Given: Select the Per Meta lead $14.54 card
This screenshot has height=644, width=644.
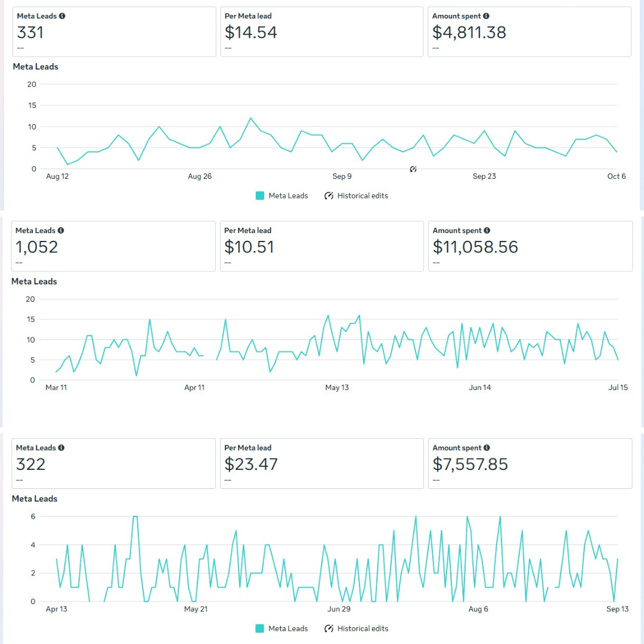Looking at the screenshot, I should [321, 32].
